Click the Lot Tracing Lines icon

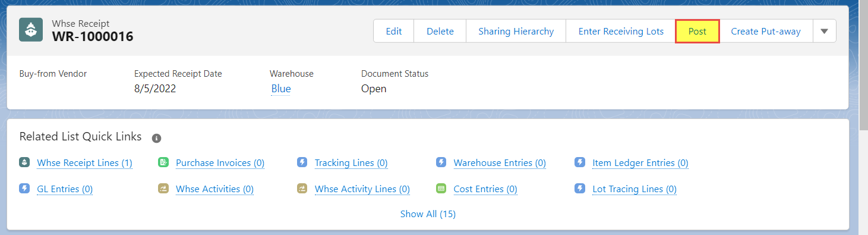pos(580,189)
